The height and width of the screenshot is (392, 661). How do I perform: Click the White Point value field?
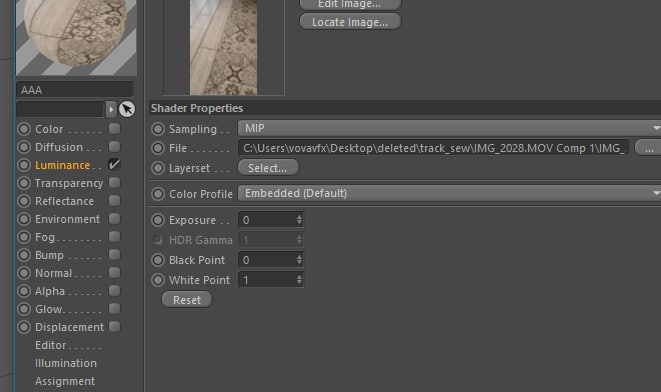point(267,279)
